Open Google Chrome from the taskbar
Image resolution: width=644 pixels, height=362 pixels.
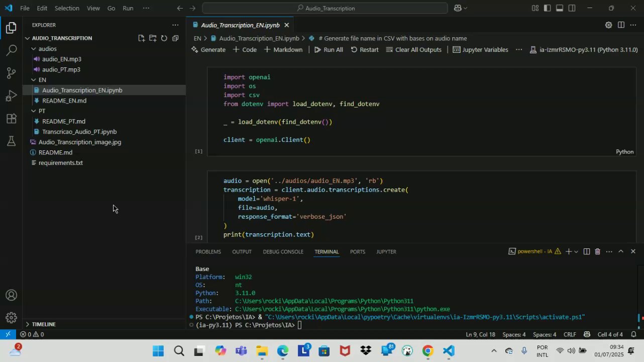point(427,351)
